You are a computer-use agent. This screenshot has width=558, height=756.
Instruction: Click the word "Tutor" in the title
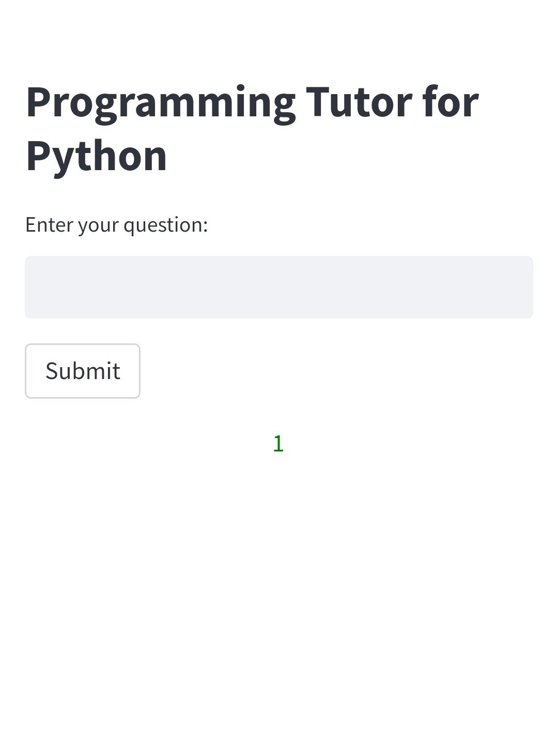359,102
